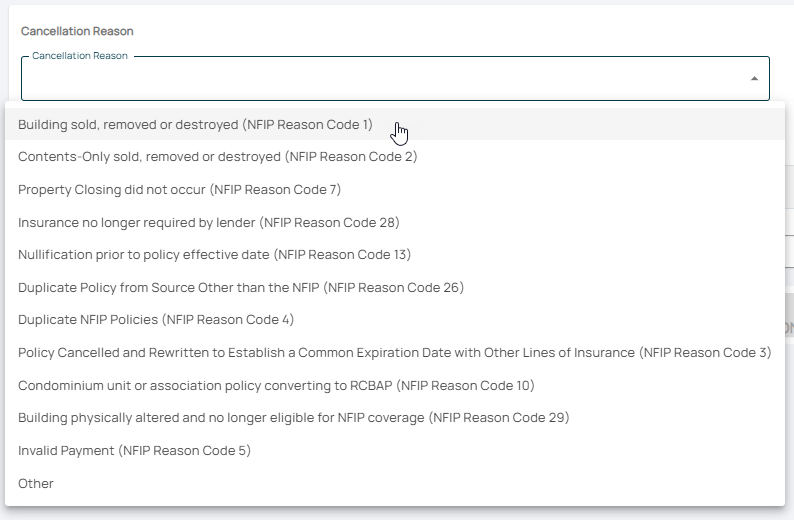Click the NFIP Reason Code 29 text
The width and height of the screenshot is (794, 520).
499,417
